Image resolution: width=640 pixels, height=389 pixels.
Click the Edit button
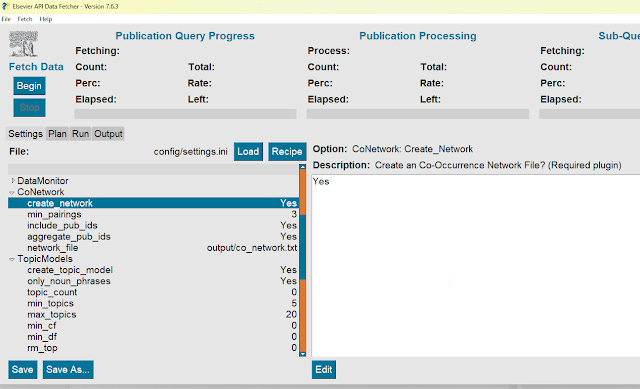pos(324,369)
